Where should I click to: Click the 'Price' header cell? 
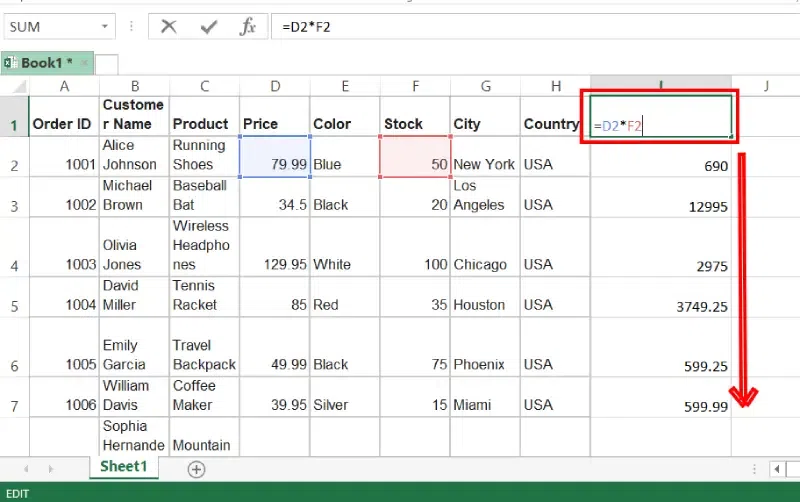[275, 116]
